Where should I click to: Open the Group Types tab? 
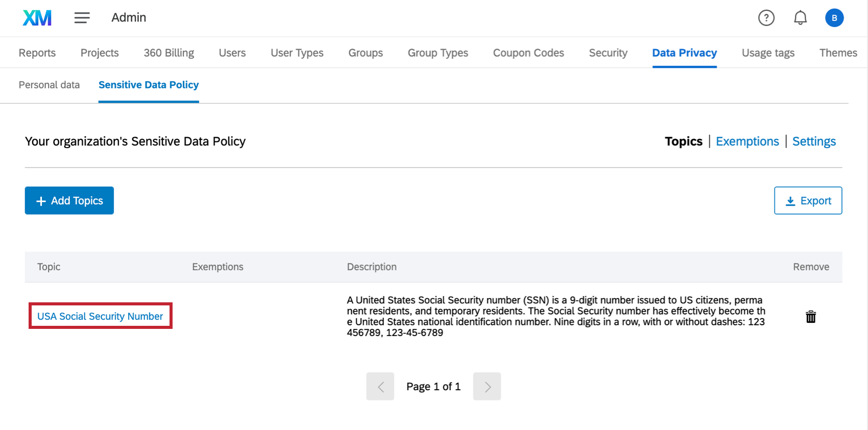pyautogui.click(x=438, y=53)
